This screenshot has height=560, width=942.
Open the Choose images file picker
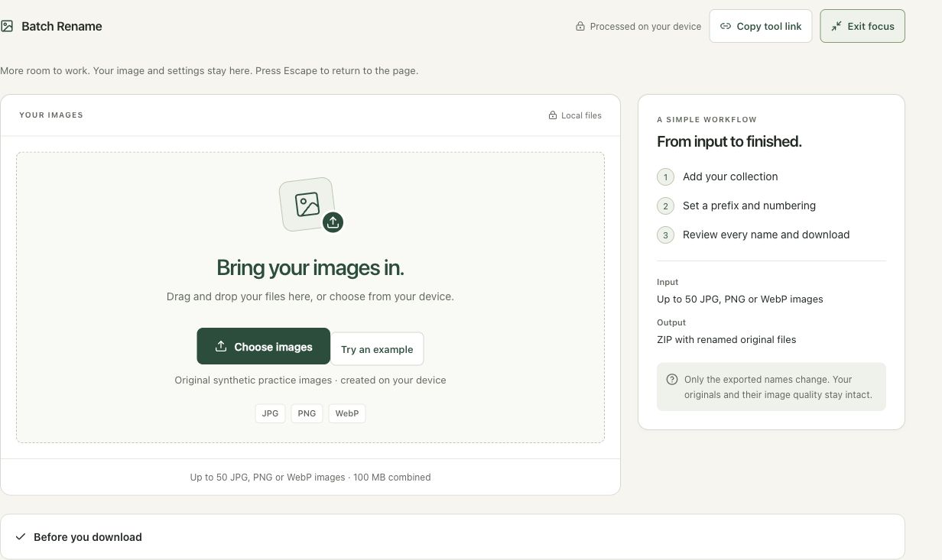click(x=264, y=346)
